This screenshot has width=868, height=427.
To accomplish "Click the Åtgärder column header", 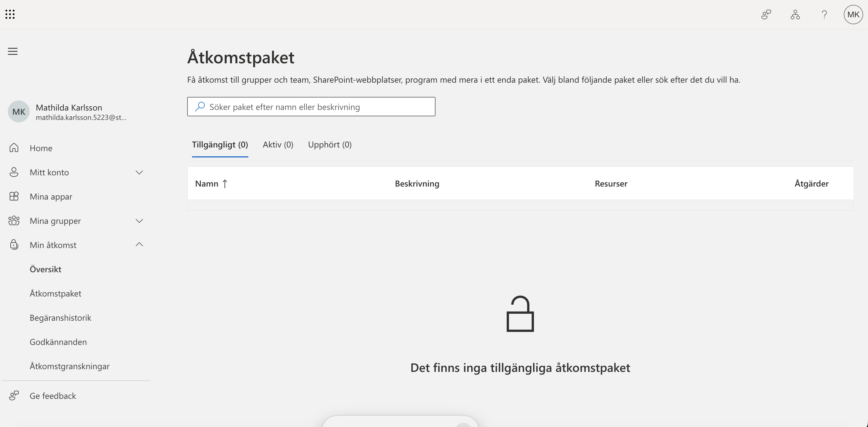I will tap(811, 184).
